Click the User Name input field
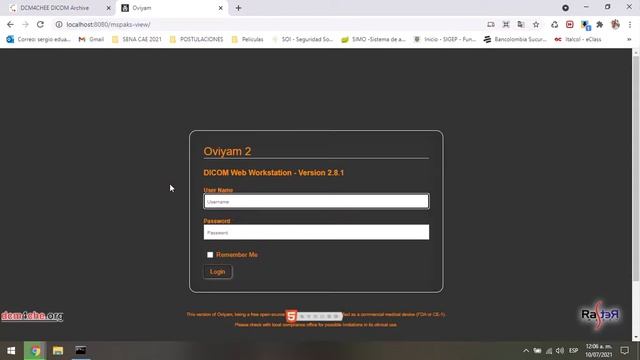The image size is (640, 360). pyautogui.click(x=316, y=201)
